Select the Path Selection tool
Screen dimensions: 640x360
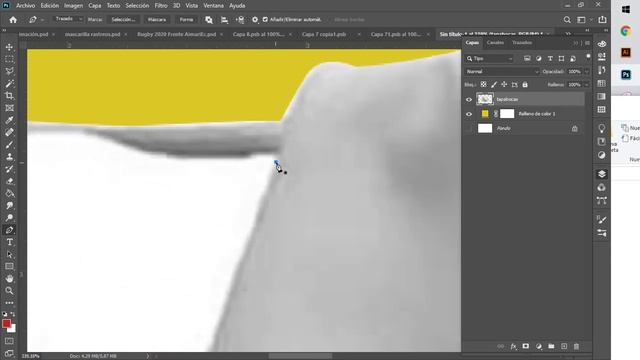click(x=9, y=254)
